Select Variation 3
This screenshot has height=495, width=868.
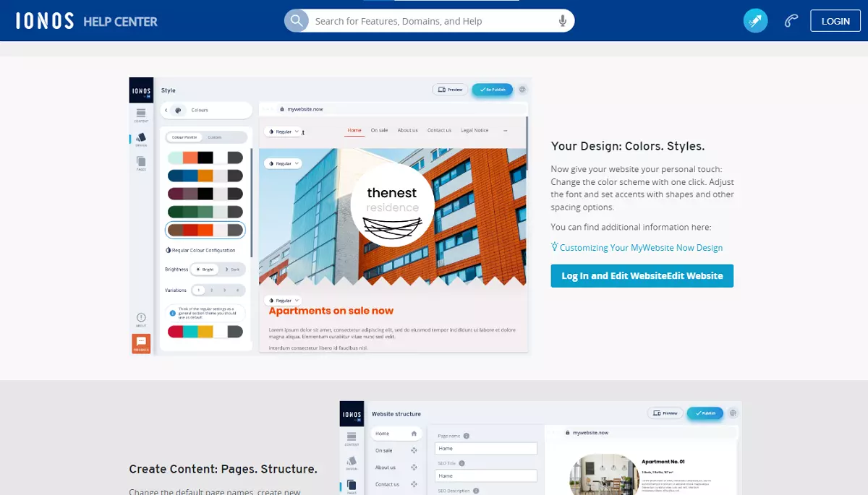tap(224, 290)
